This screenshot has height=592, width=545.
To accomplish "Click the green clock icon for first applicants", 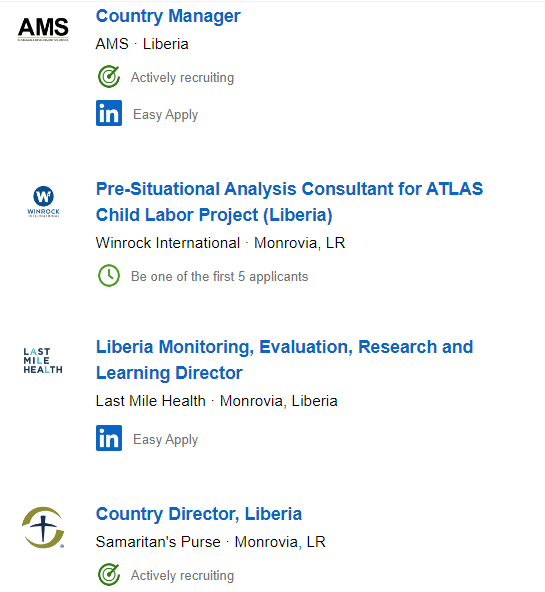I will tap(109, 276).
